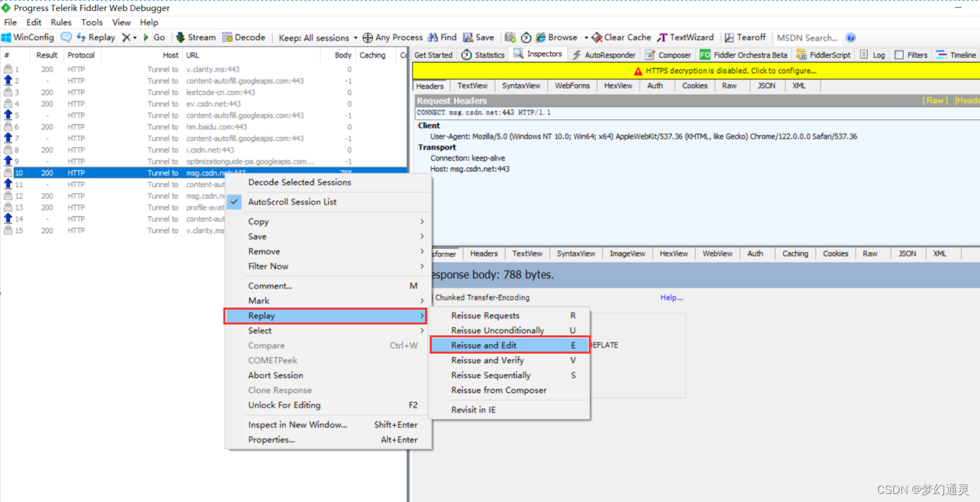Open the Remove X dropdown in toolbar
Image resolution: width=980 pixels, height=502 pixels.
pos(129,38)
